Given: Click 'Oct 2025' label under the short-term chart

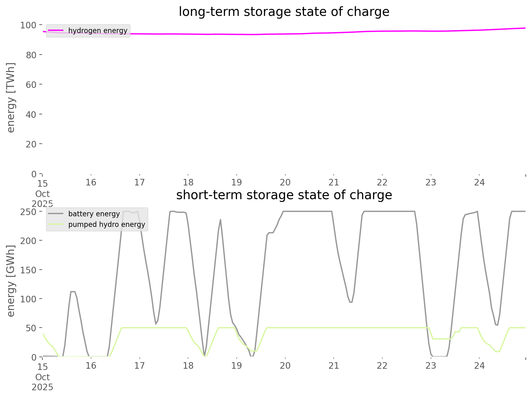Looking at the screenshot, I should (42, 382).
